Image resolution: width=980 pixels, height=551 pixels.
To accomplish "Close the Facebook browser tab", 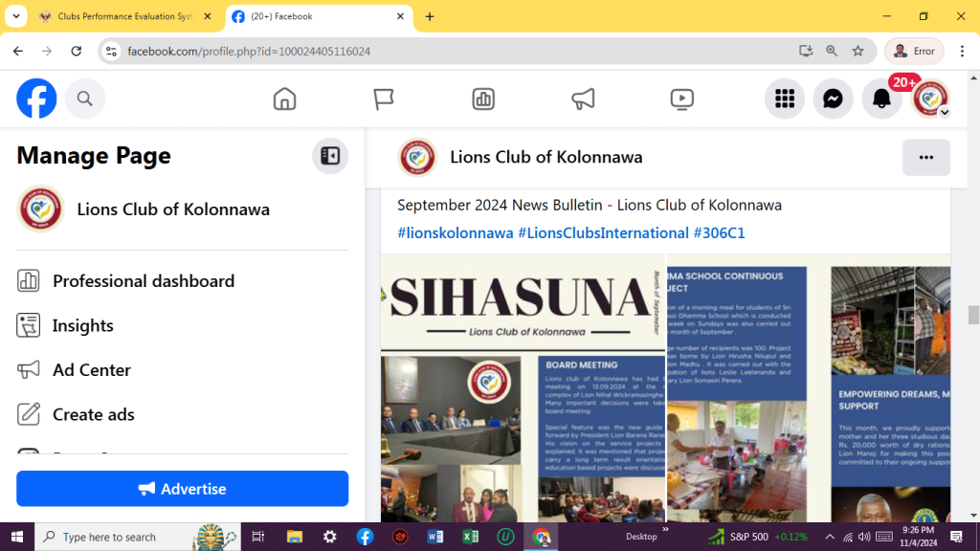I will tap(400, 16).
